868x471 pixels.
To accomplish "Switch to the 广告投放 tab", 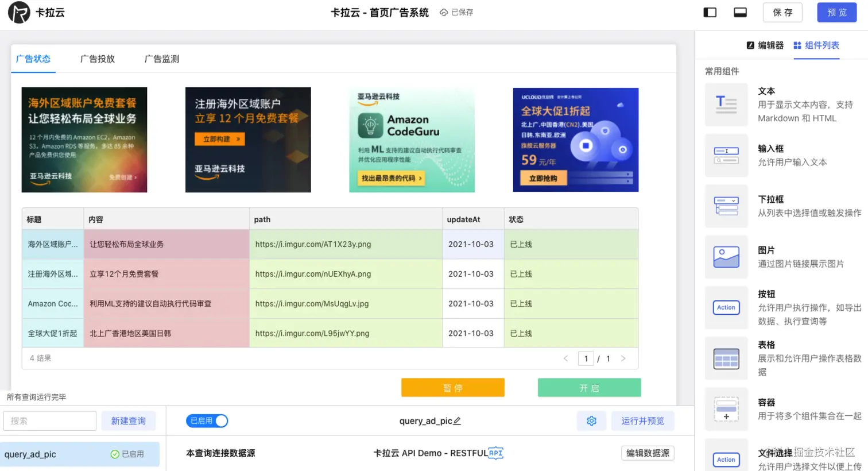I will (97, 59).
